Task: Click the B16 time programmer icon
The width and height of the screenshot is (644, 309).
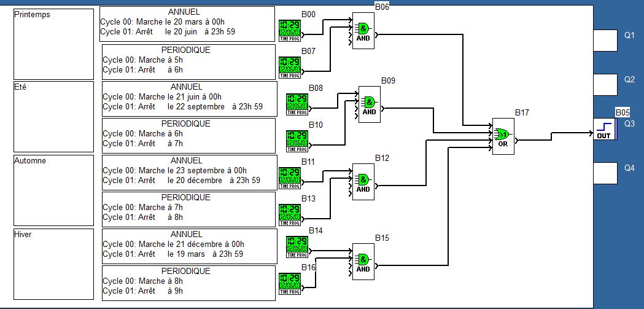Action: coord(290,283)
